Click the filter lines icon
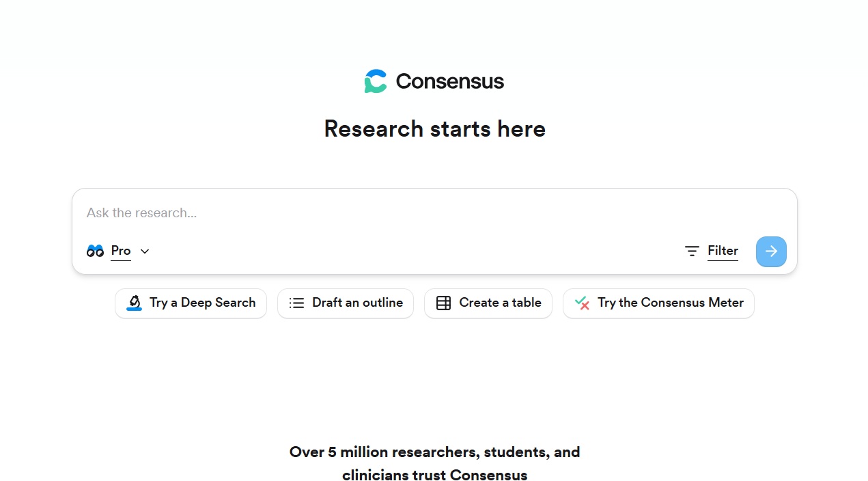 (x=692, y=251)
